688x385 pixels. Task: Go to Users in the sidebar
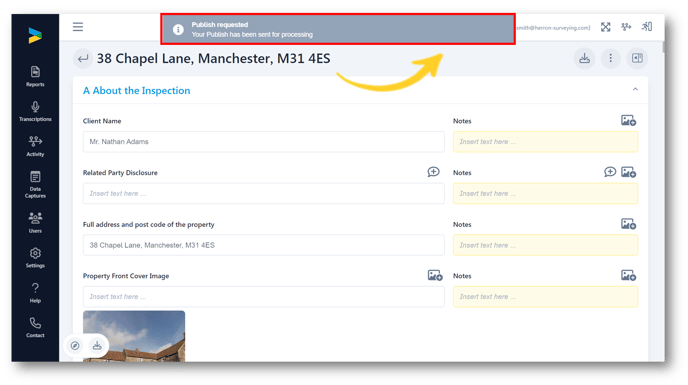35,222
